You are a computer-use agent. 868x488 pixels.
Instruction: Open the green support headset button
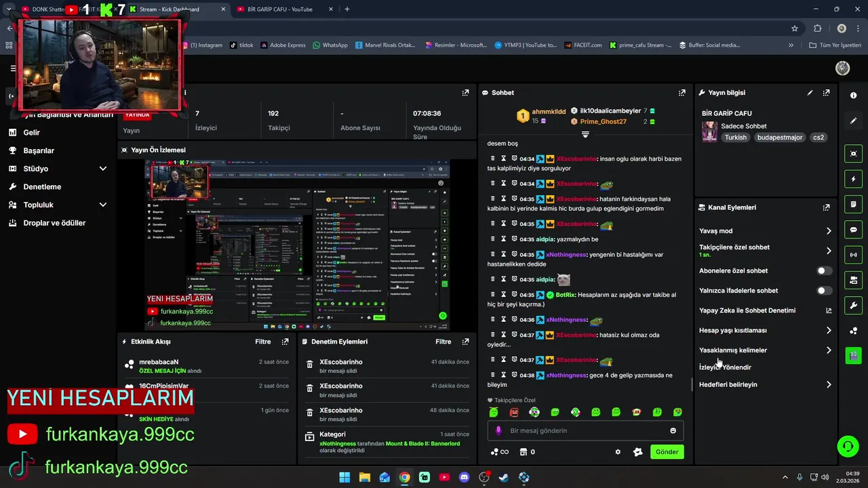coord(848,446)
